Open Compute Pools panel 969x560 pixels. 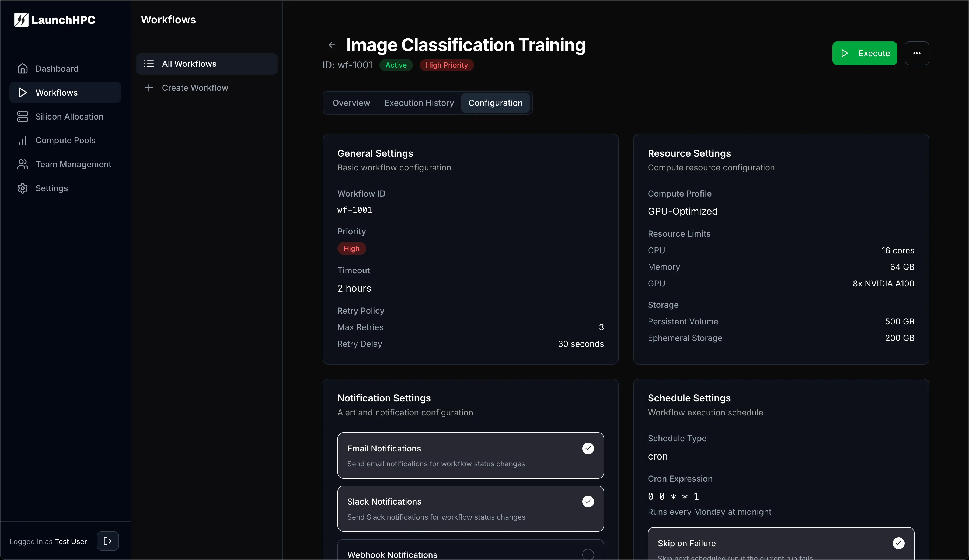tap(65, 140)
